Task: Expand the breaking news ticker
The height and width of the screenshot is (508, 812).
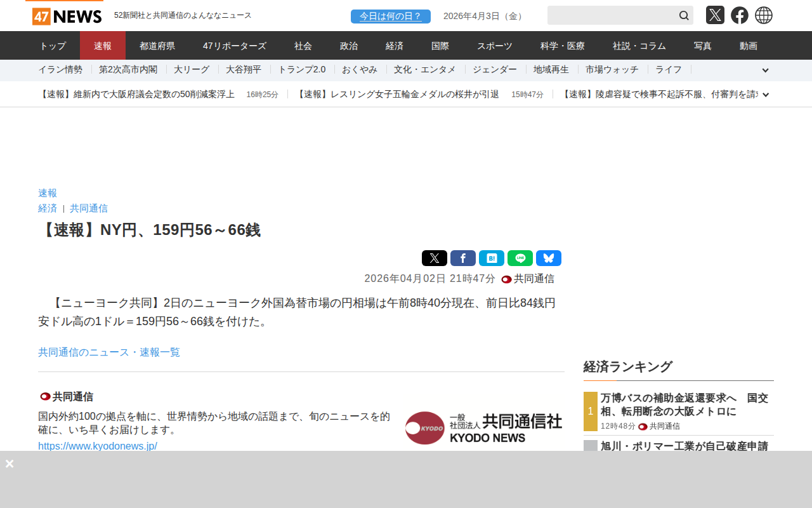Action: [x=765, y=95]
